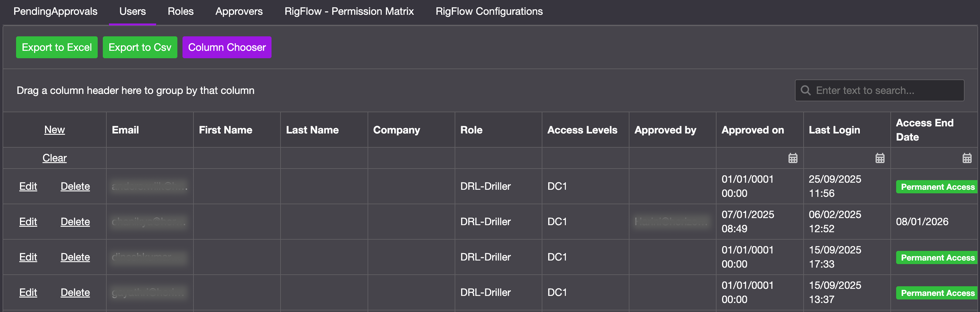Click Export to Excel button

tap(57, 47)
